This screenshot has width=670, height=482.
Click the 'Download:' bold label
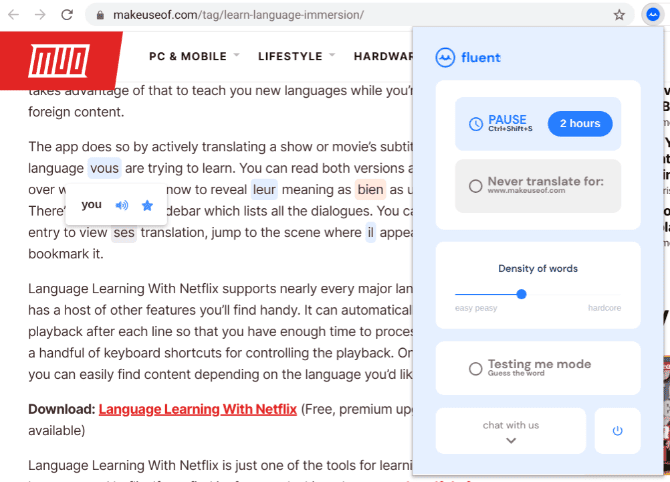pos(62,409)
